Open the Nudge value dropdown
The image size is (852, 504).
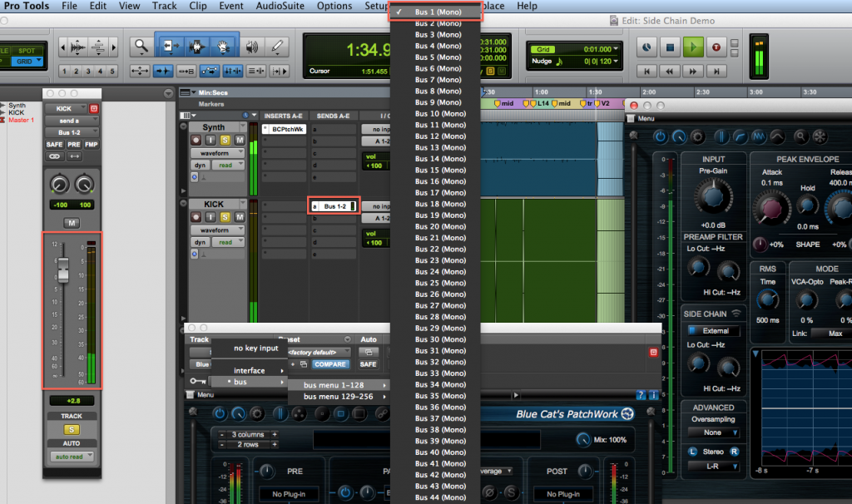[x=616, y=62]
